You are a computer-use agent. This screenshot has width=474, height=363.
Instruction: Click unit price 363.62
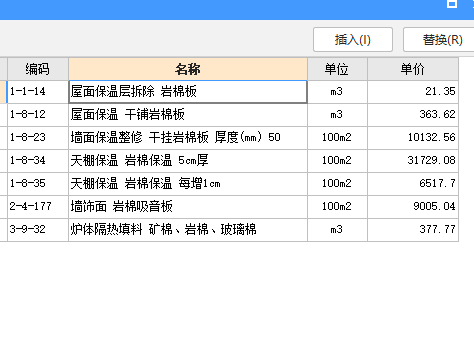(x=413, y=115)
